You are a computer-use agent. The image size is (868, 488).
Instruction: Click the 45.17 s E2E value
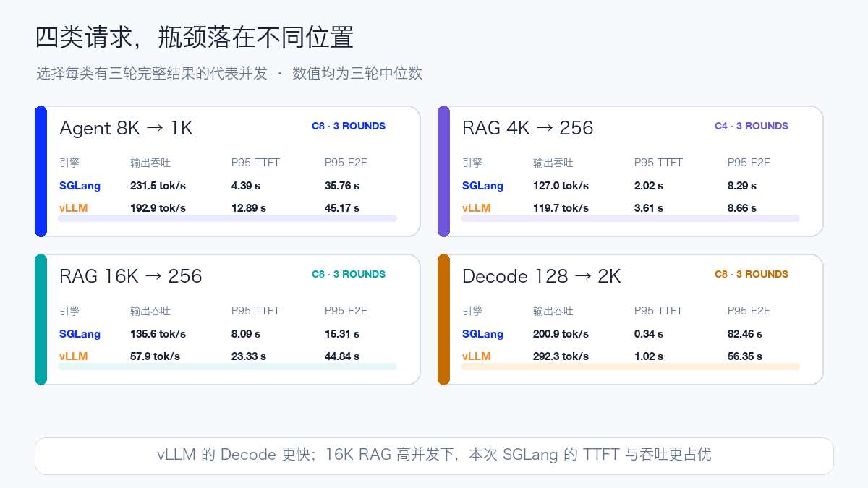click(x=342, y=208)
